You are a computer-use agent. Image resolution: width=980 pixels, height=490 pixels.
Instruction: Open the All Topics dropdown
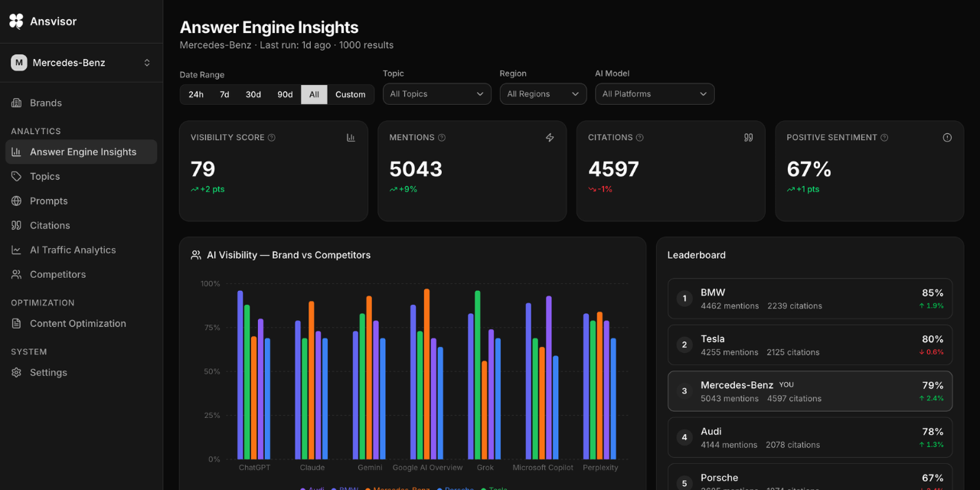pos(437,94)
